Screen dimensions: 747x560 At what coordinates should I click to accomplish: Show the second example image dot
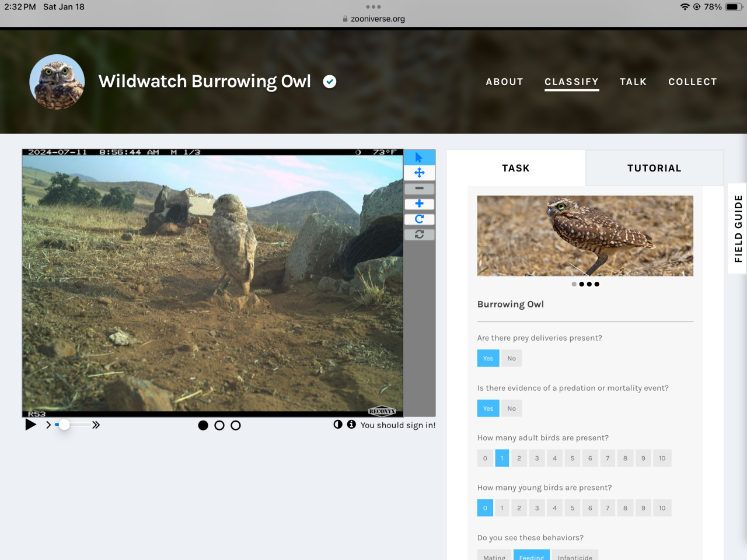[582, 284]
